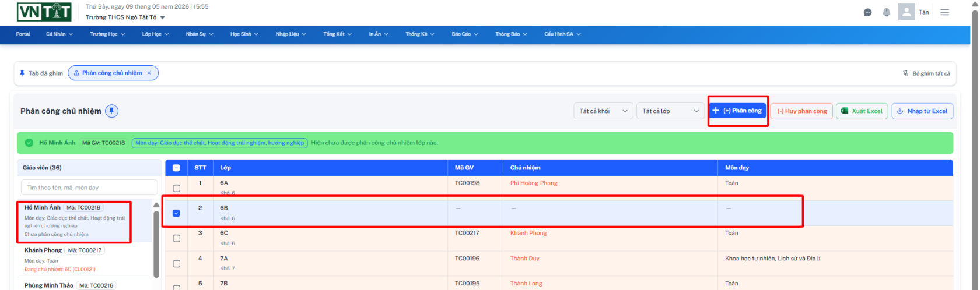The image size is (980, 290).
Task: Toggle the select-all checkbox in table header
Action: tap(177, 168)
